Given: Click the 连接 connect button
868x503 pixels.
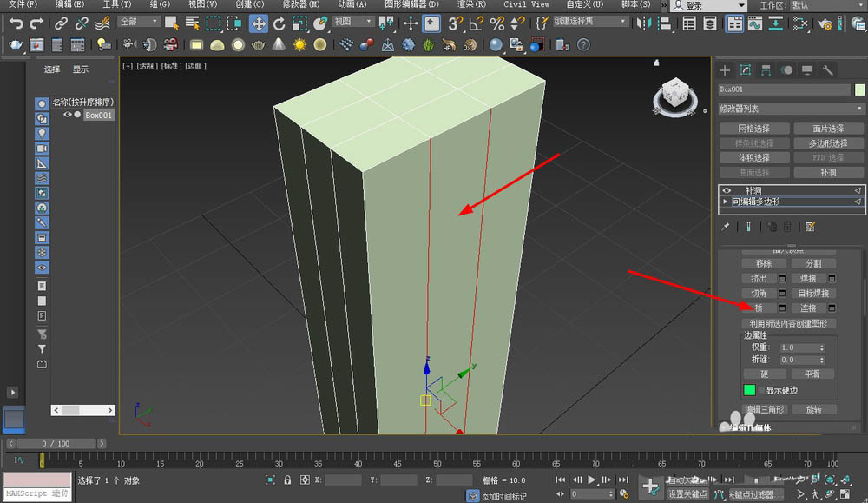Looking at the screenshot, I should [x=808, y=308].
